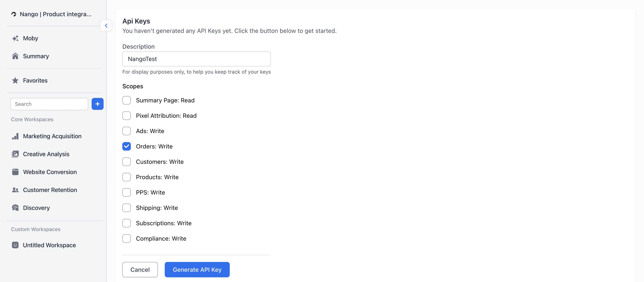The image size is (644, 282).
Task: Click the Website Conversion browser icon
Action: click(15, 172)
